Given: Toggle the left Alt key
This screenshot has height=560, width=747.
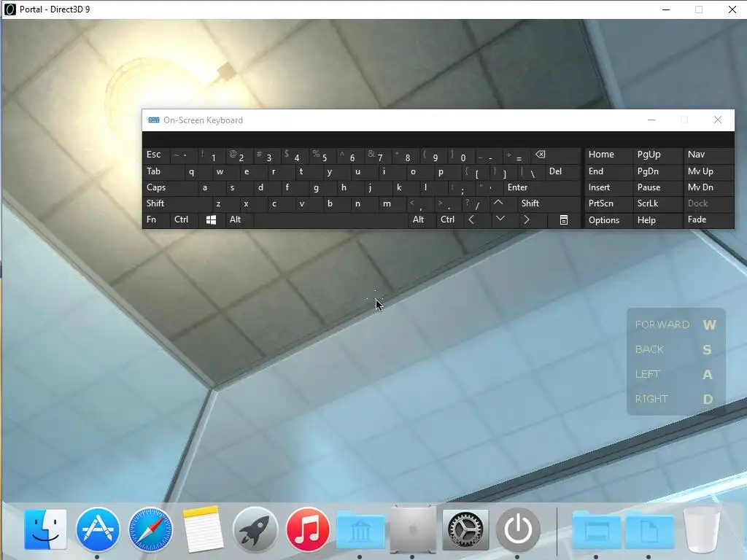Looking at the screenshot, I should [239, 219].
